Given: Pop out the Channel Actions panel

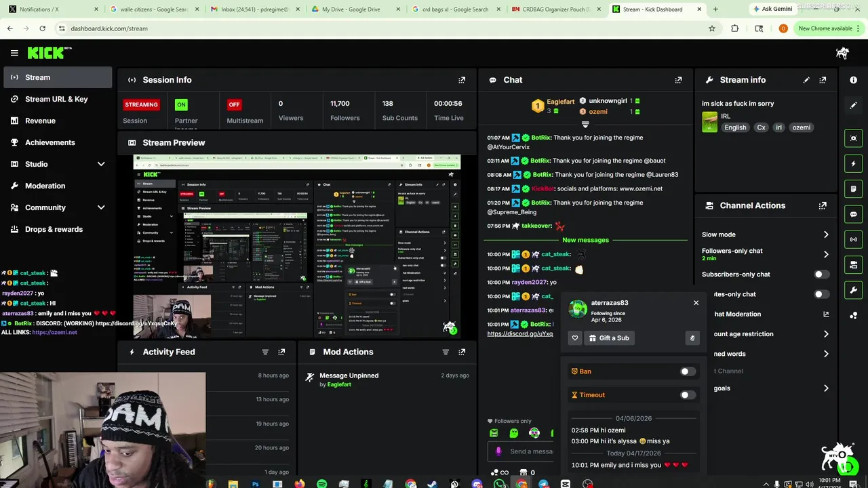Looking at the screenshot, I should point(823,205).
